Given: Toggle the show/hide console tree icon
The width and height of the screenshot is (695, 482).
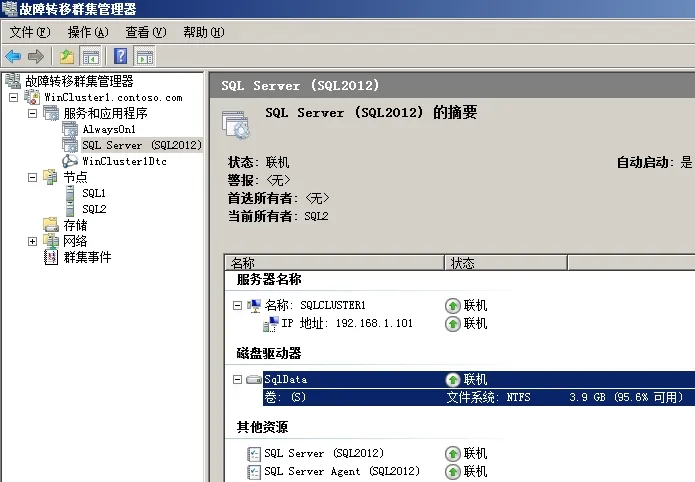Looking at the screenshot, I should pyautogui.click(x=91, y=57).
